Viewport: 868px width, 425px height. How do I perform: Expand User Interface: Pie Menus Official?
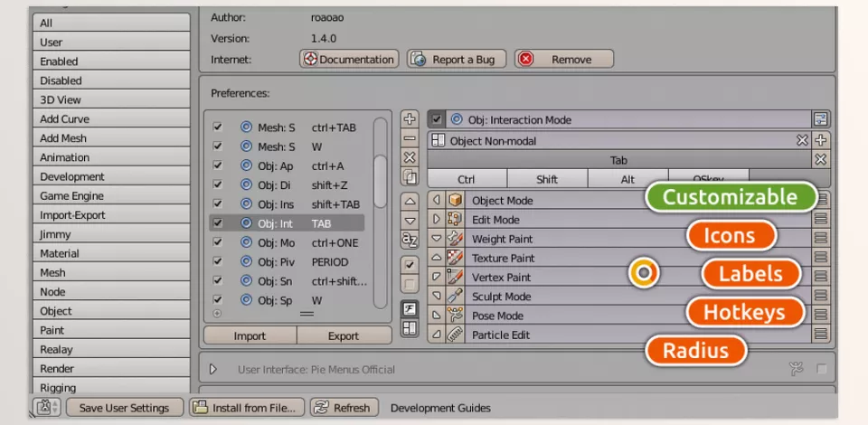[213, 369]
